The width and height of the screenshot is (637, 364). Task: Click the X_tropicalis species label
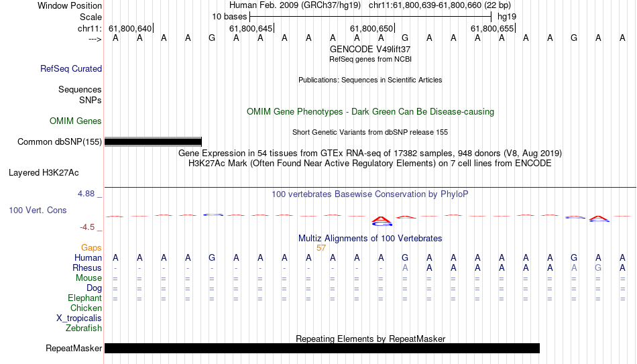[79, 318]
